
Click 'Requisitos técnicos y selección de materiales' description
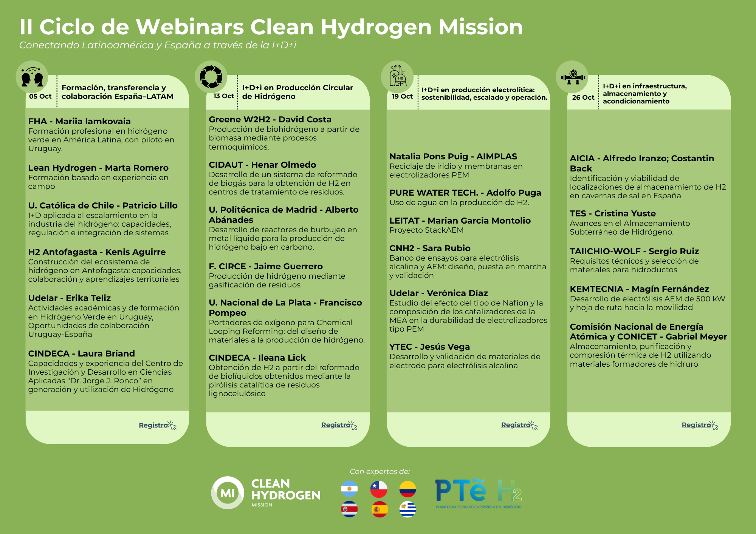click(634, 265)
